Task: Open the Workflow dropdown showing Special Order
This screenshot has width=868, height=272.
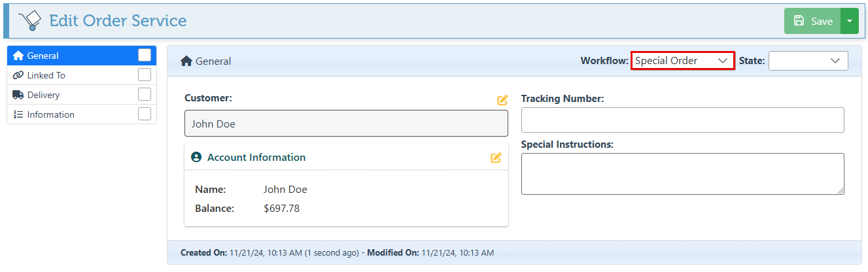Action: click(x=682, y=61)
